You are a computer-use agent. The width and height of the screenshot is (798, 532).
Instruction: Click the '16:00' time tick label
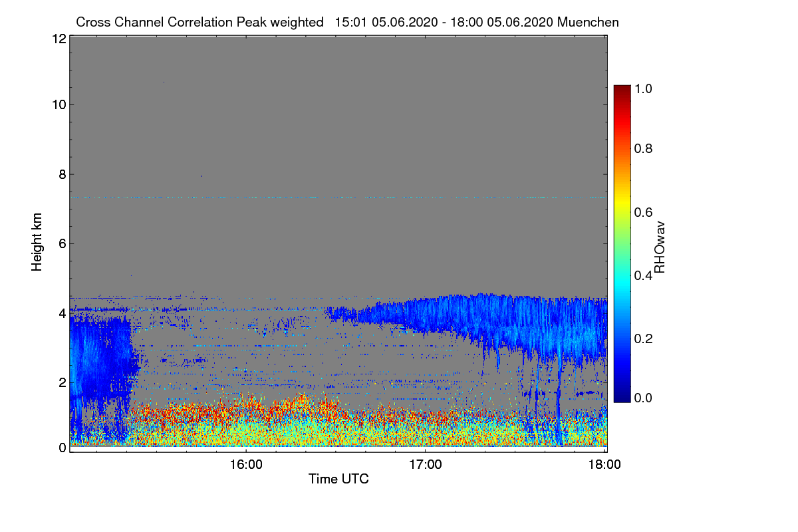tap(246, 464)
